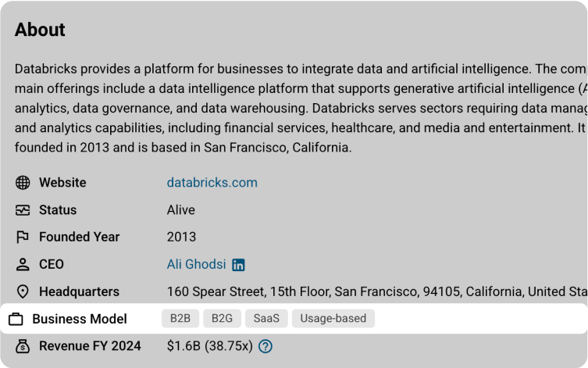Open the databricks.com website link
The height and width of the screenshot is (368, 588).
pos(212,183)
